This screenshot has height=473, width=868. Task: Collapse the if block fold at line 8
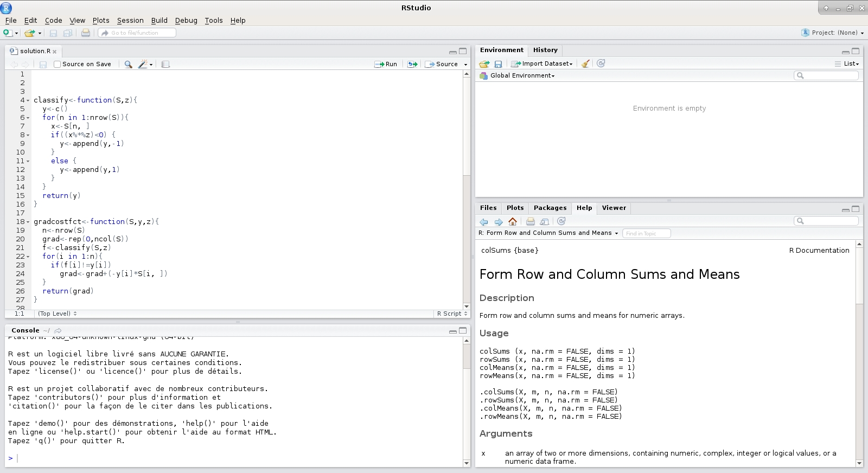coord(28,135)
